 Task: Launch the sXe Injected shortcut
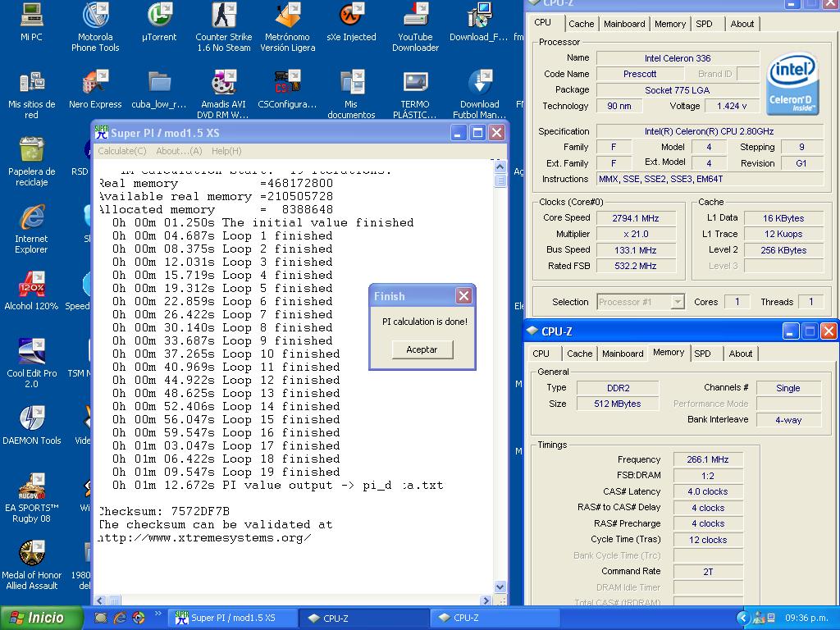point(351,21)
